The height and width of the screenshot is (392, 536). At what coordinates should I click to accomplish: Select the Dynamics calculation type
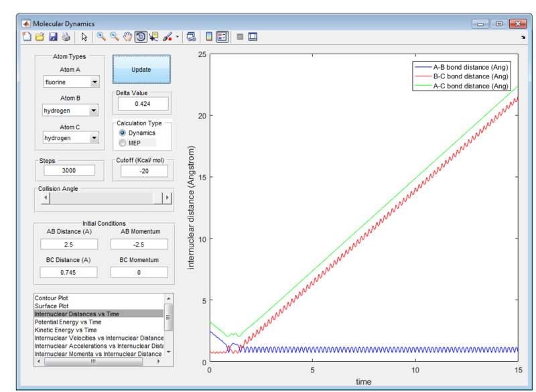coord(137,133)
